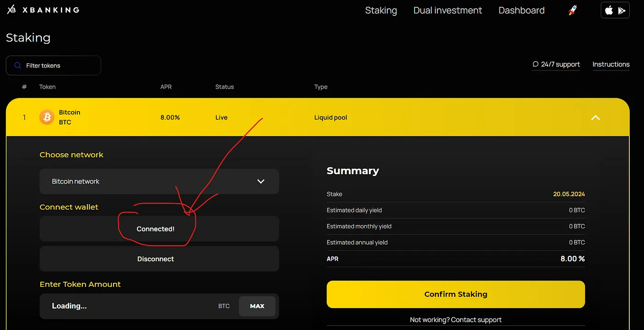
Task: Open the Instructions link
Action: [611, 64]
